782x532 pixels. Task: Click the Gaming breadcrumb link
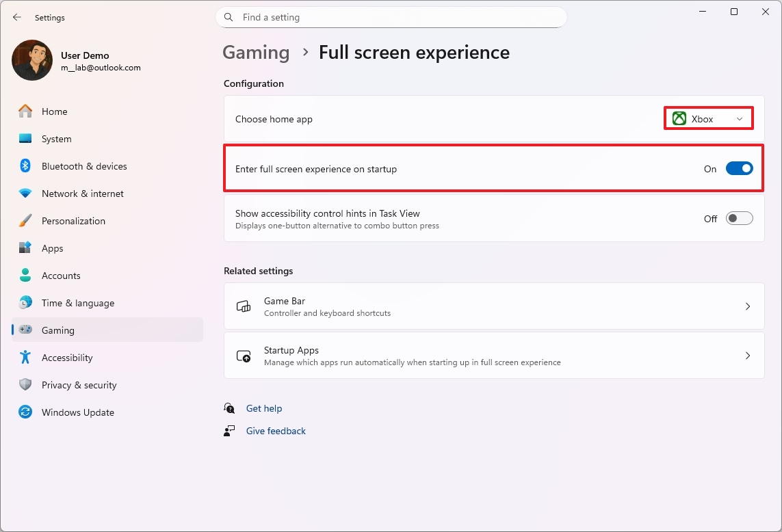[256, 52]
